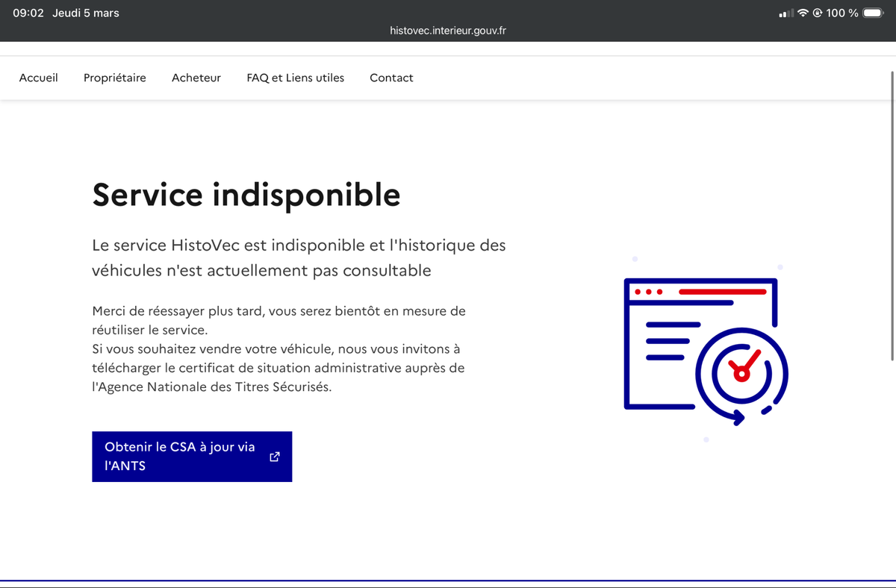The height and width of the screenshot is (588, 896).
Task: Open FAQ et Liens utiles page
Action: (x=296, y=78)
